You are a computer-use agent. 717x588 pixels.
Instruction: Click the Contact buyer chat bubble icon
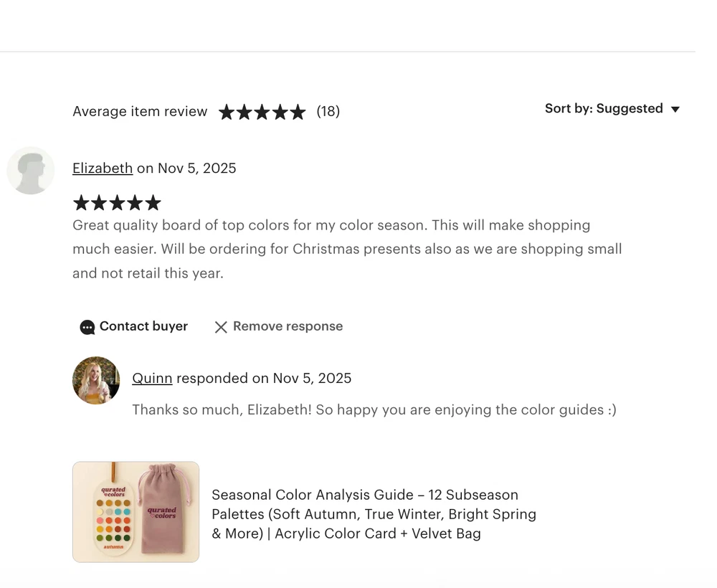[87, 327]
